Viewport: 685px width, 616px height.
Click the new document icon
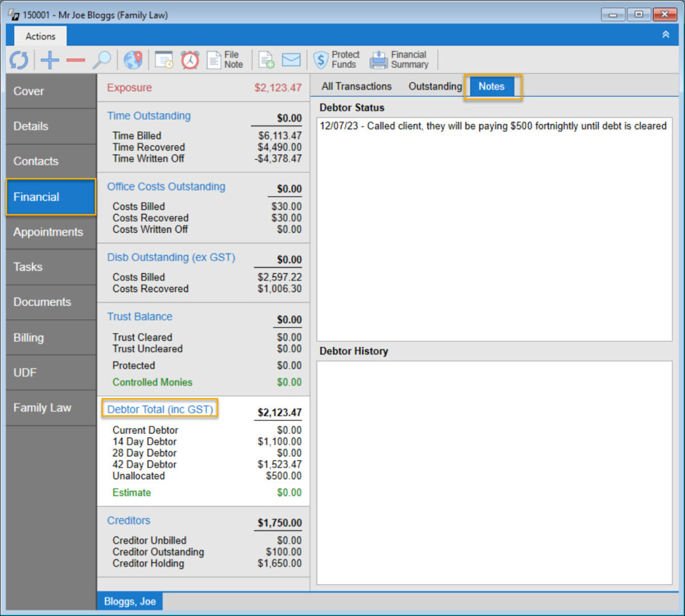266,60
